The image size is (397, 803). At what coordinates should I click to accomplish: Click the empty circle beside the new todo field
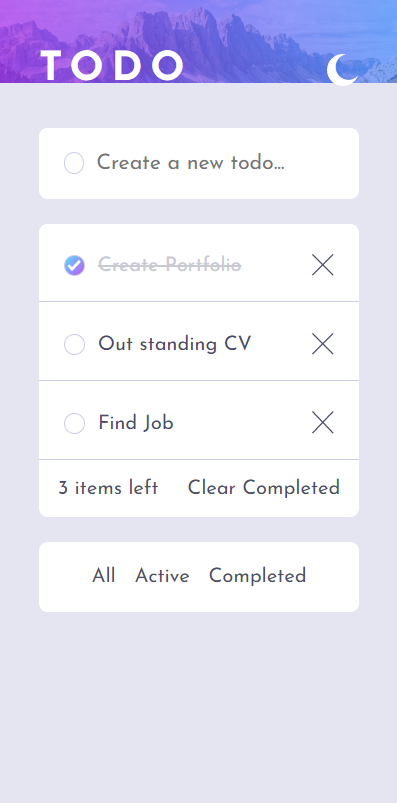pyautogui.click(x=74, y=163)
